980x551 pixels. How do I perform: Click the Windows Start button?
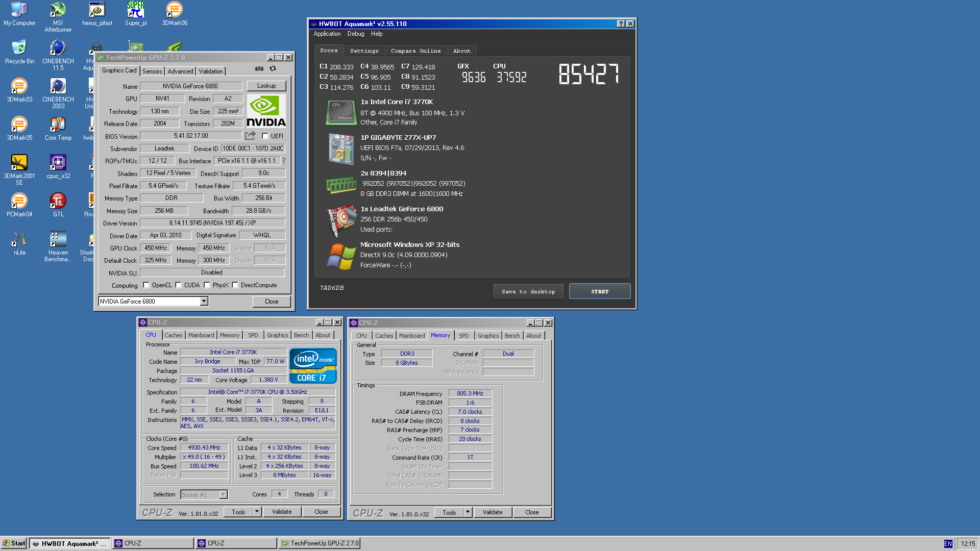14,543
